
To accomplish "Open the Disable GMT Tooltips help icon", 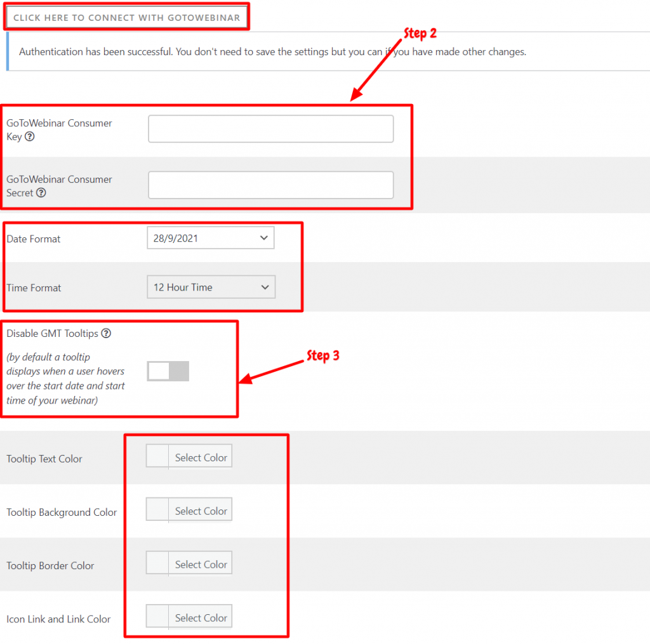I will click(106, 333).
